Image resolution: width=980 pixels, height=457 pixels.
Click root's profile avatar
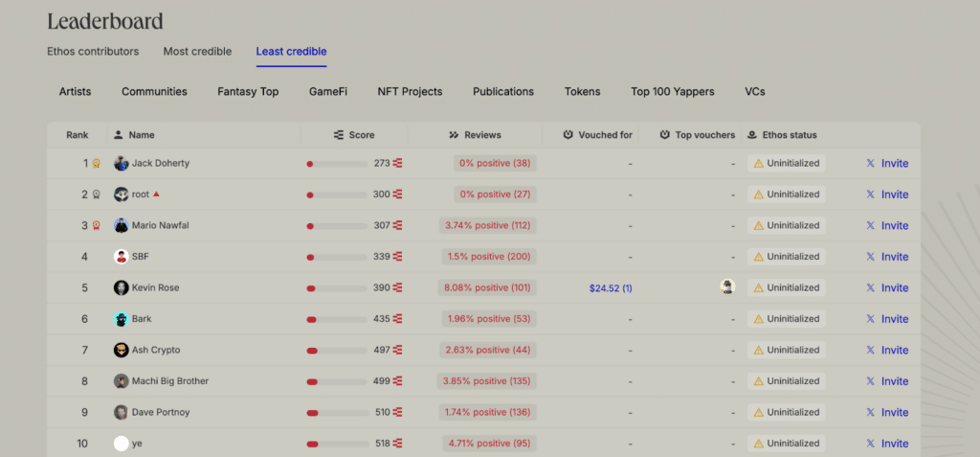click(x=122, y=194)
